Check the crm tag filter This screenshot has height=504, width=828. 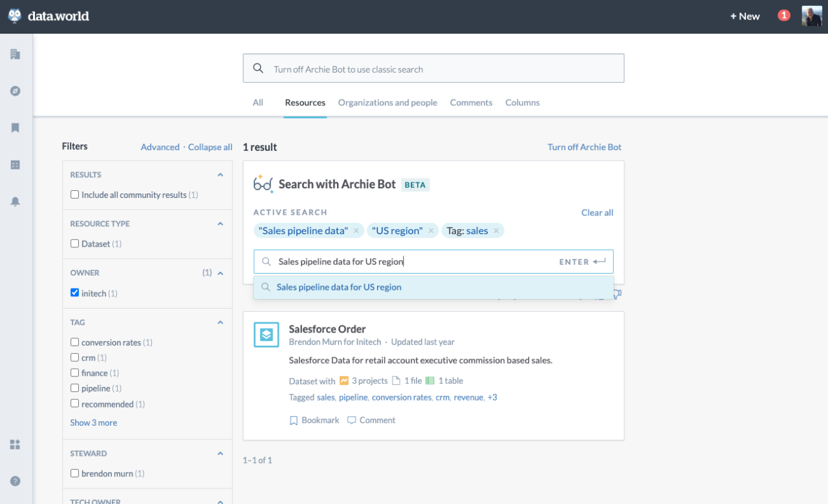click(x=75, y=358)
